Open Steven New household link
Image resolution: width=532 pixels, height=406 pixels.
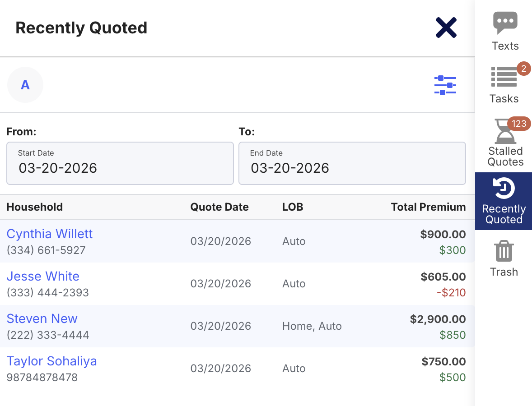pos(42,318)
